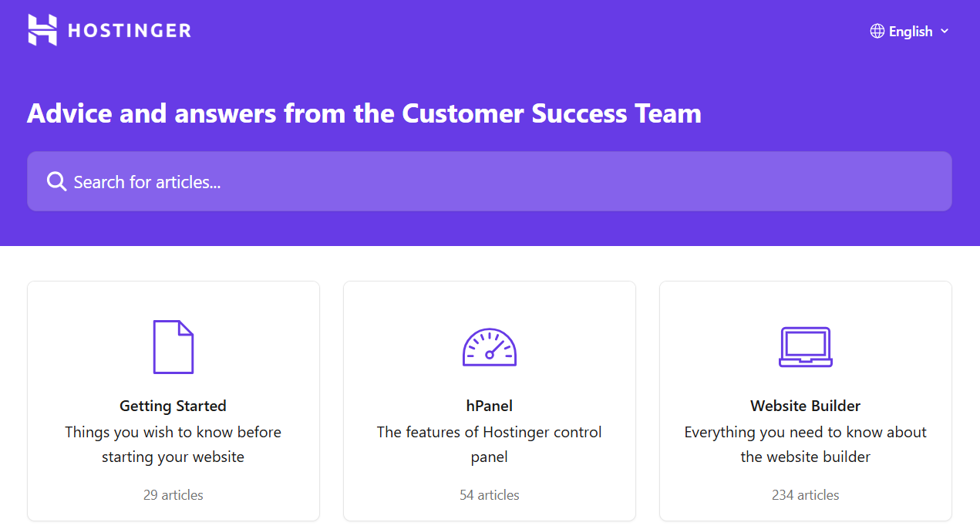Click the Website Builder laptop icon

(805, 347)
